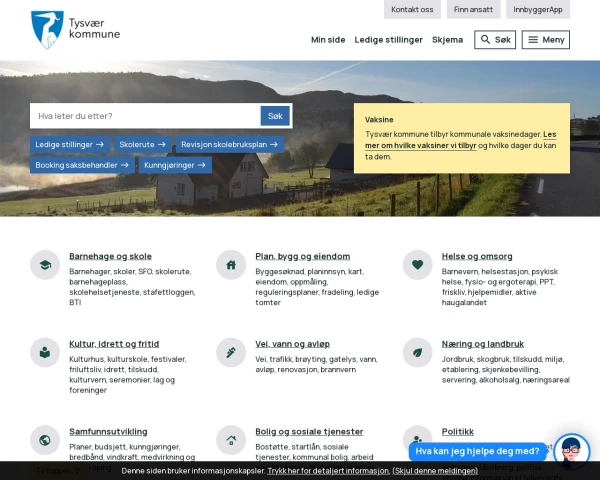
Task: Open the Plan, bygg og eiendom heading link
Action: coord(303,256)
